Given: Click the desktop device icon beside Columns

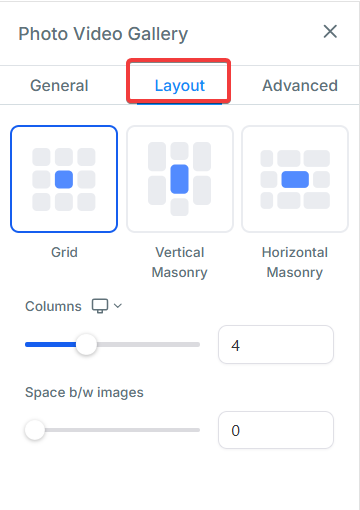Looking at the screenshot, I should click(x=100, y=306).
